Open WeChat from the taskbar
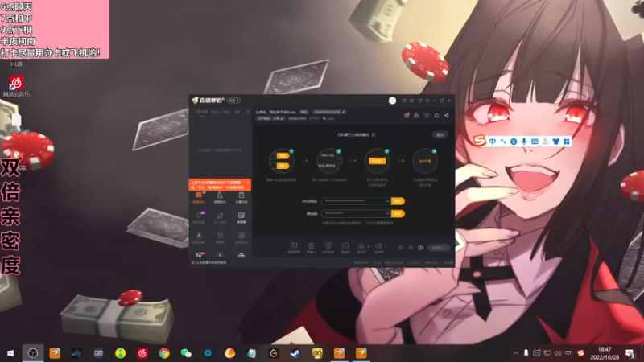The width and height of the screenshot is (644, 362). pyautogui.click(x=186, y=353)
